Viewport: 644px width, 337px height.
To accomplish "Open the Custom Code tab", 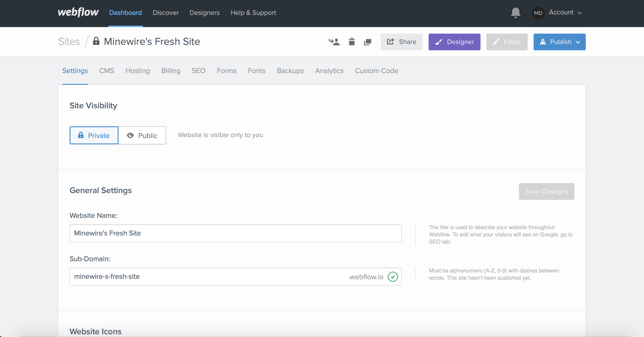I will click(376, 71).
